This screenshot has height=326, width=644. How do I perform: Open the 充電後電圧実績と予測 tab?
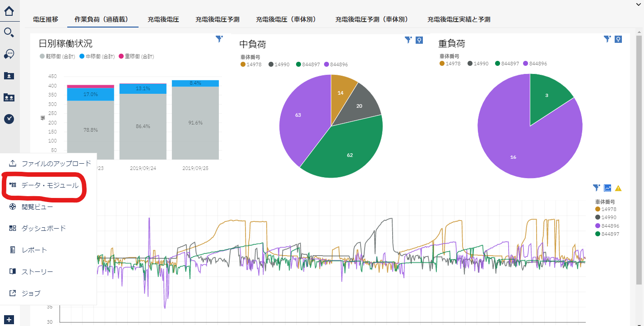coord(459,19)
